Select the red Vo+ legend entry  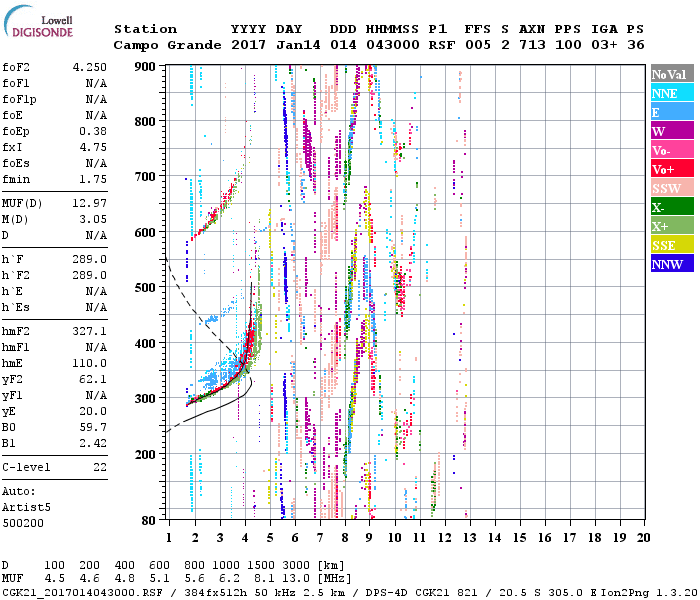(x=671, y=169)
